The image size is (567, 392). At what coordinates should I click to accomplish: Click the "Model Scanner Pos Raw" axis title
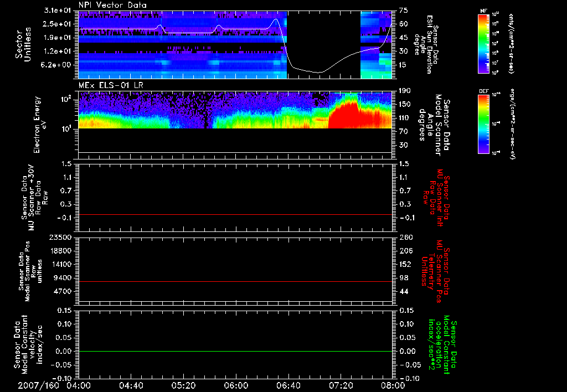31,271
